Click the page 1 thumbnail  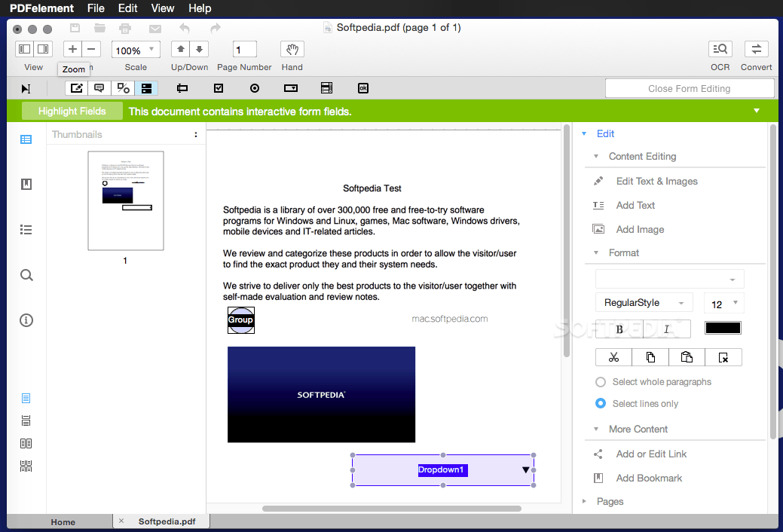tap(126, 200)
